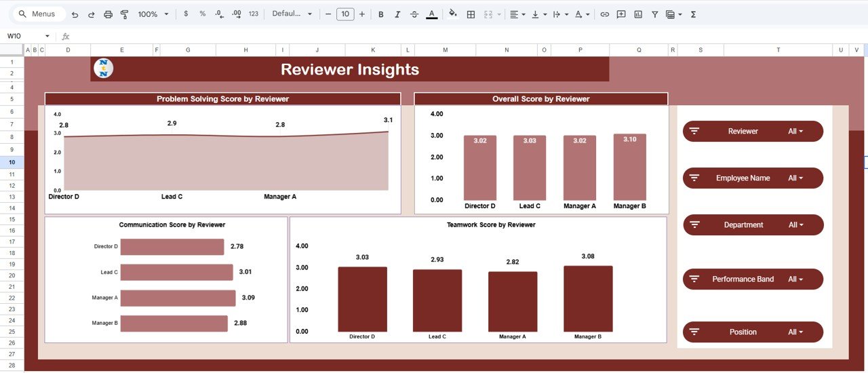The height and width of the screenshot is (373, 868).
Task: Open text rotation dropdown
Action: (581, 14)
